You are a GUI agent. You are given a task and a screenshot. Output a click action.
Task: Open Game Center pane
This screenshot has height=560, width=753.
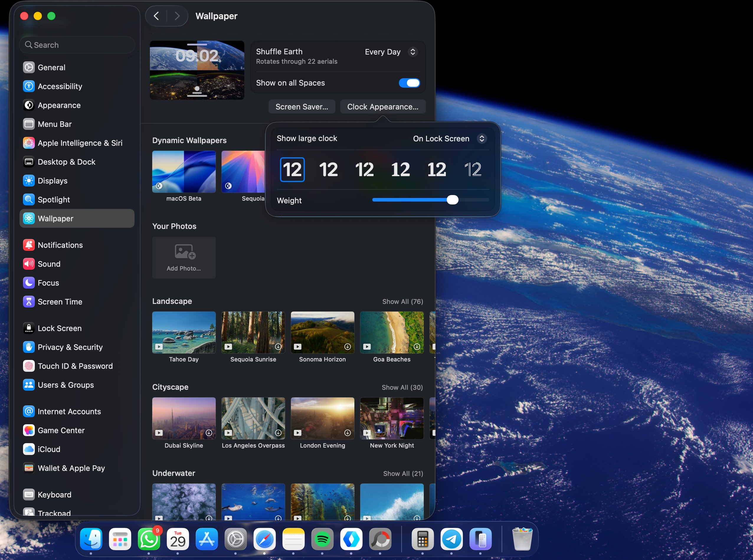click(x=77, y=430)
